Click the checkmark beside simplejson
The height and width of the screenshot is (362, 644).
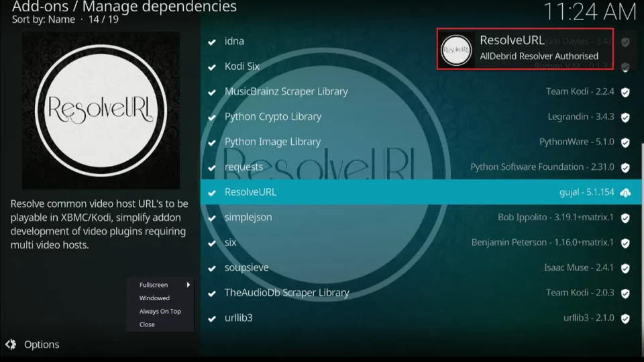point(212,218)
